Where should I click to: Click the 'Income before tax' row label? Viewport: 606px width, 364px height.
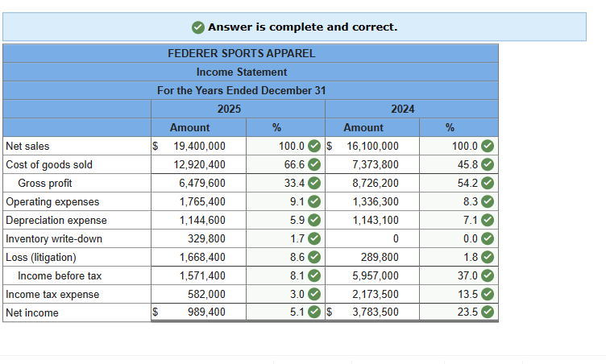pyautogui.click(x=60, y=276)
